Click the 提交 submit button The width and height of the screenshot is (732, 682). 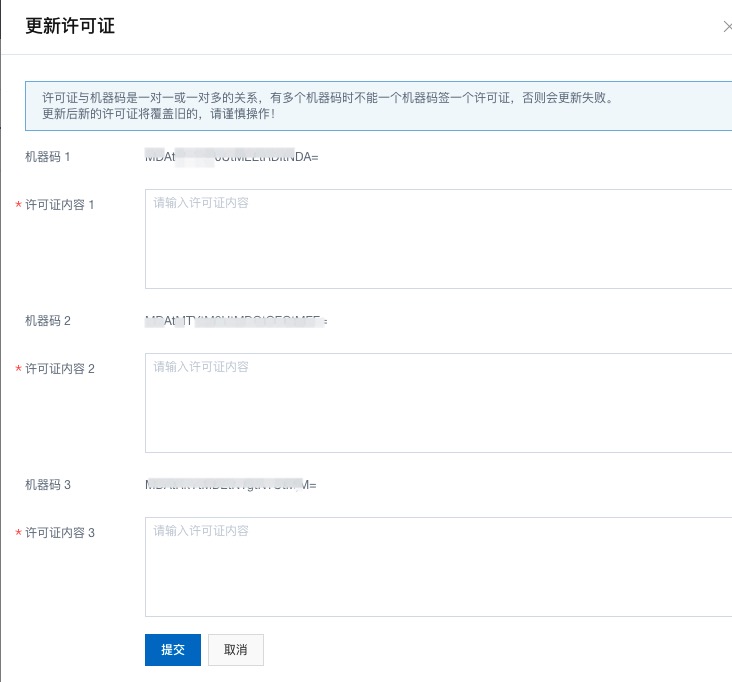[x=173, y=649]
